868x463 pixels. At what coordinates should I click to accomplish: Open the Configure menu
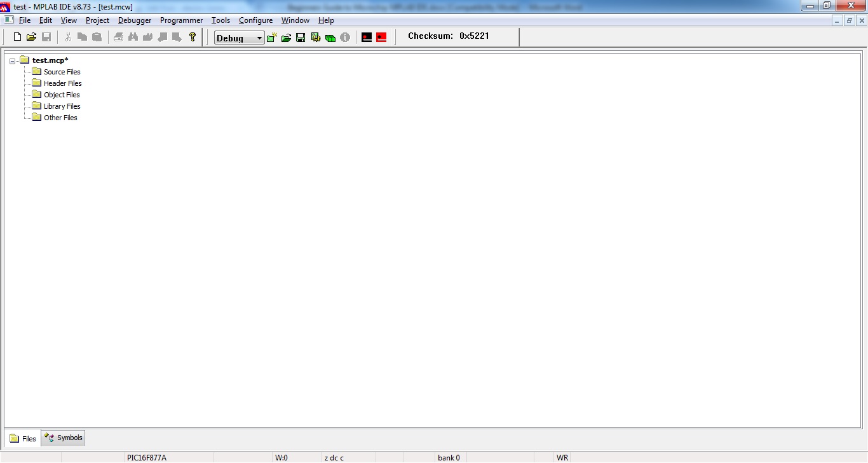coord(255,20)
